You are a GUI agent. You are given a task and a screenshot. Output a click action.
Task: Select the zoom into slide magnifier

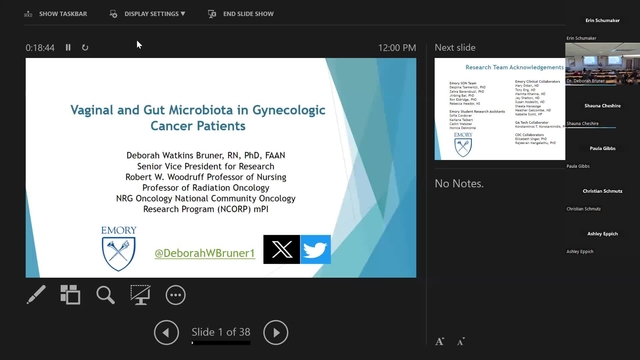105,295
